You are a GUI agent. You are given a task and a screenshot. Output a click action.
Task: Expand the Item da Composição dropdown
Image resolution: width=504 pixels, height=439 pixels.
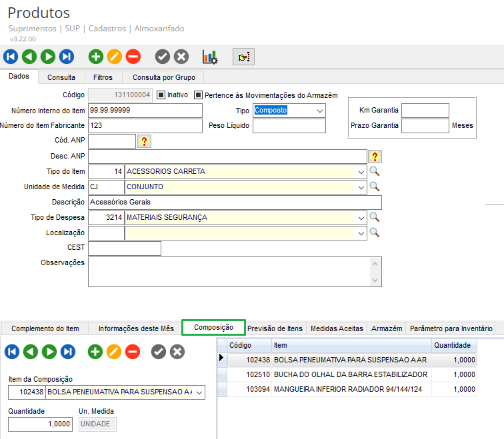click(x=199, y=392)
